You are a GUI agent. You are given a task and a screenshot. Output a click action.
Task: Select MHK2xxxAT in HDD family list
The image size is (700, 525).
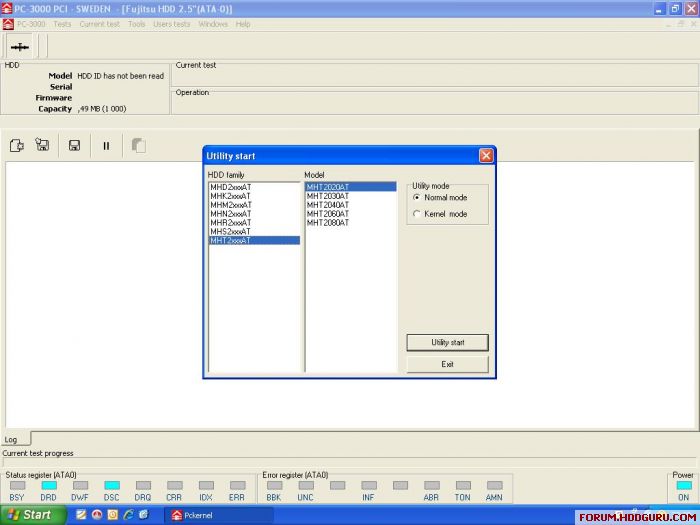tap(254, 196)
